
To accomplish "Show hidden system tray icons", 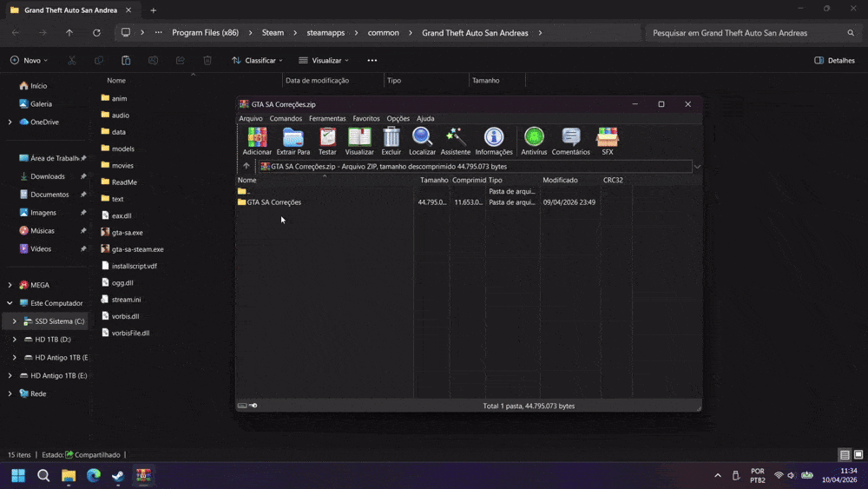I will [718, 476].
